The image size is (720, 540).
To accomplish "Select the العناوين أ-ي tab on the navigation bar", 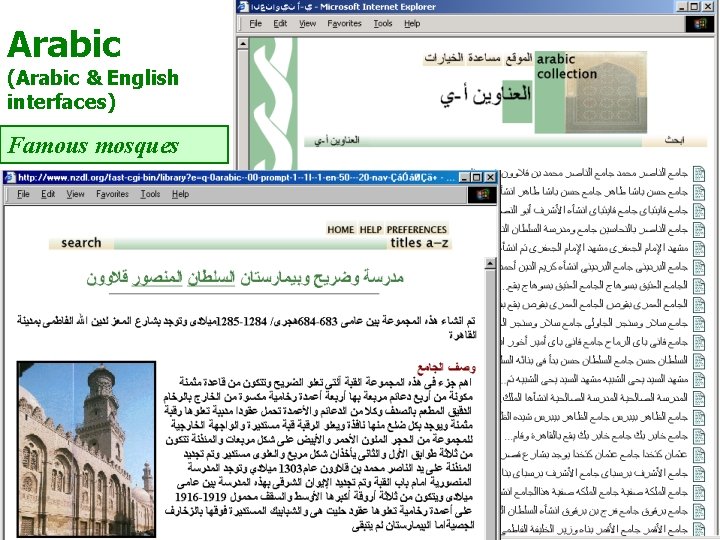I will point(337,141).
